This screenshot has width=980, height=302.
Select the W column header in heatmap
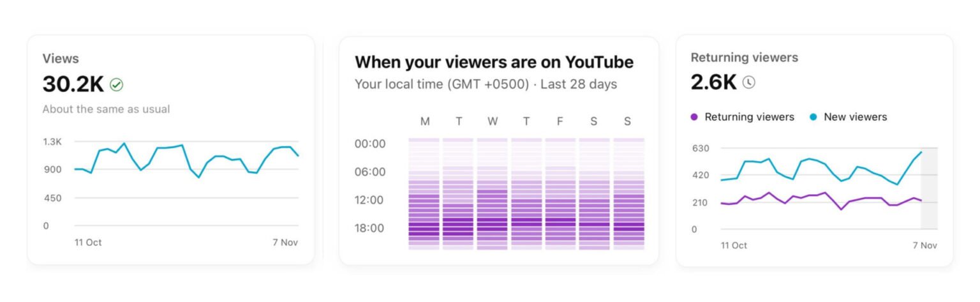(x=492, y=121)
